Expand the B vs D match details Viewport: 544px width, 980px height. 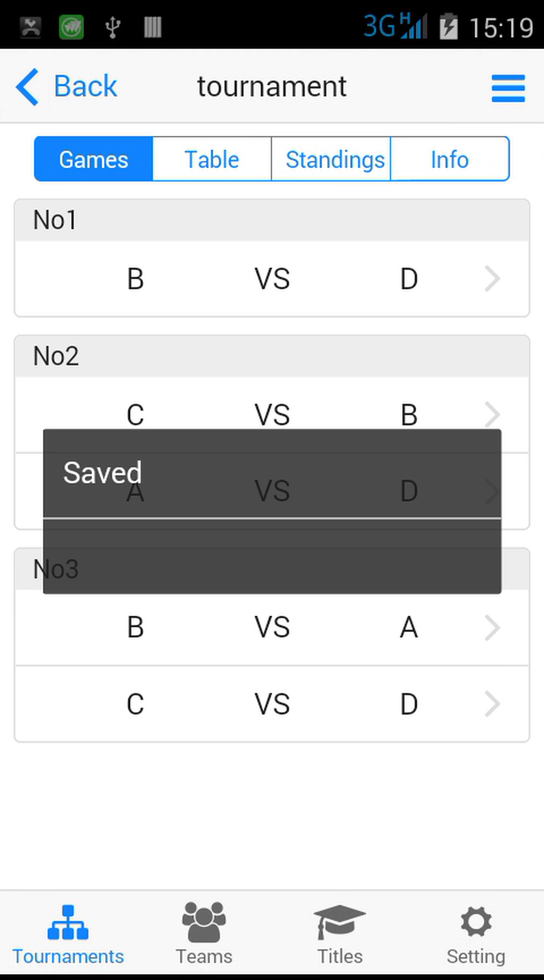492,279
